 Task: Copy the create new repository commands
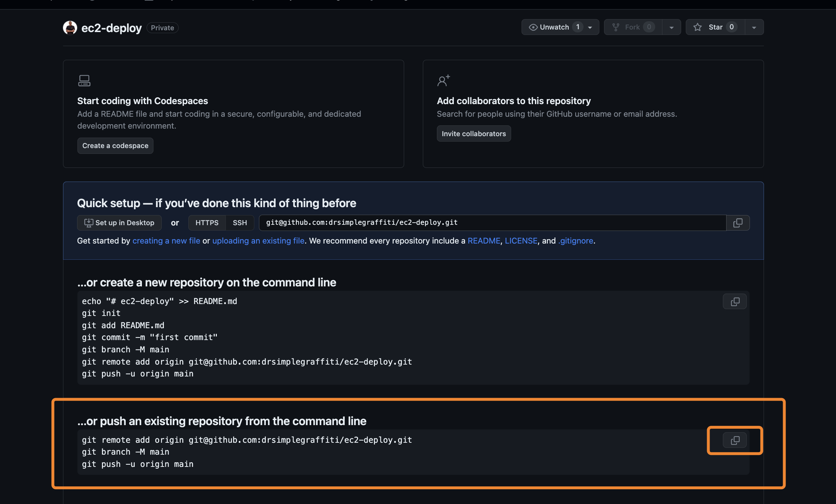pyautogui.click(x=735, y=302)
